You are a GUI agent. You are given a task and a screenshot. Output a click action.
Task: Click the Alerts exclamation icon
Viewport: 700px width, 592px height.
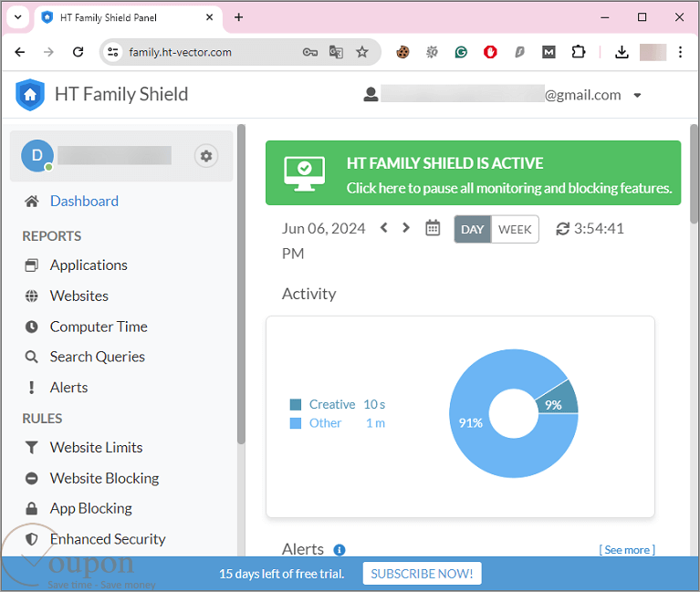(31, 388)
